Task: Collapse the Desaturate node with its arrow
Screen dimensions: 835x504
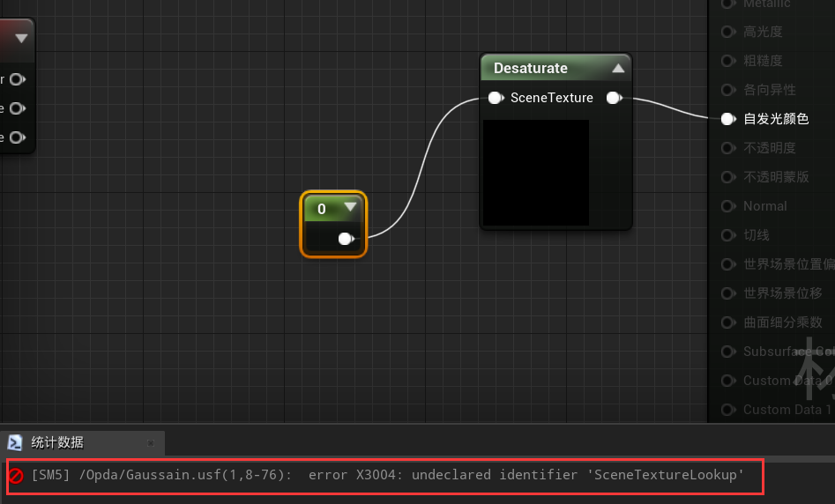Action: pyautogui.click(x=618, y=68)
